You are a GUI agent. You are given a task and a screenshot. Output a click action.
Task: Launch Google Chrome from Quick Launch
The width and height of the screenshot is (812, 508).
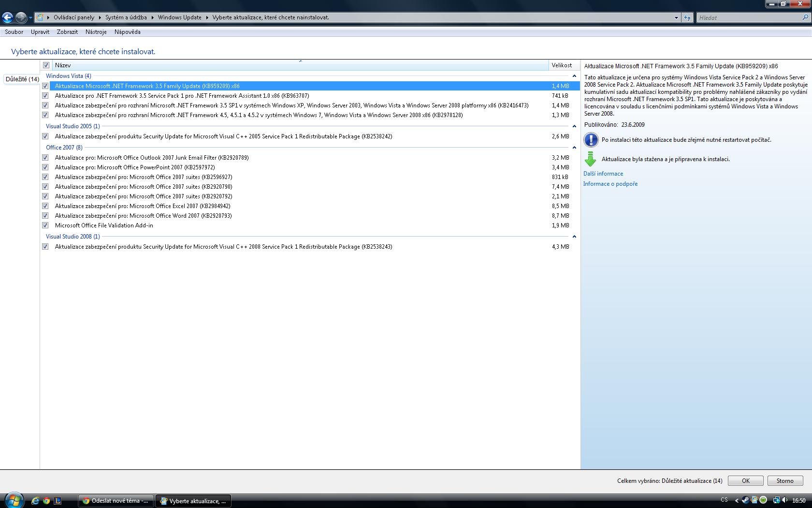point(46,501)
